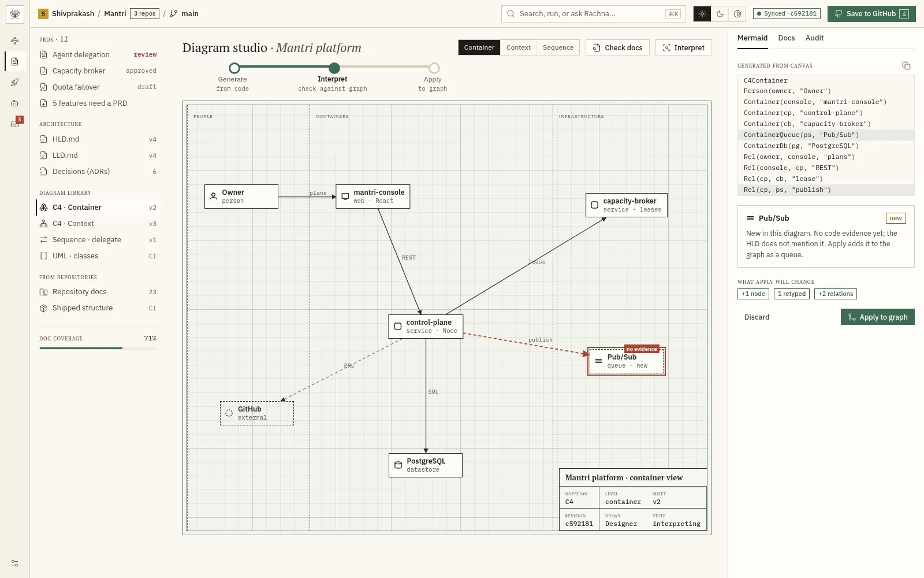Select the Sequence diagram view
This screenshot has height=578, width=924.
click(558, 47)
